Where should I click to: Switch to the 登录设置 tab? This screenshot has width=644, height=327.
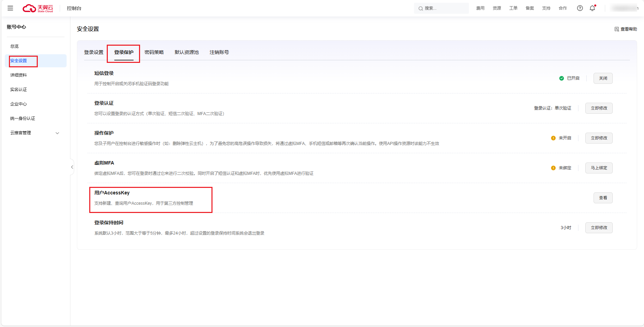point(94,52)
